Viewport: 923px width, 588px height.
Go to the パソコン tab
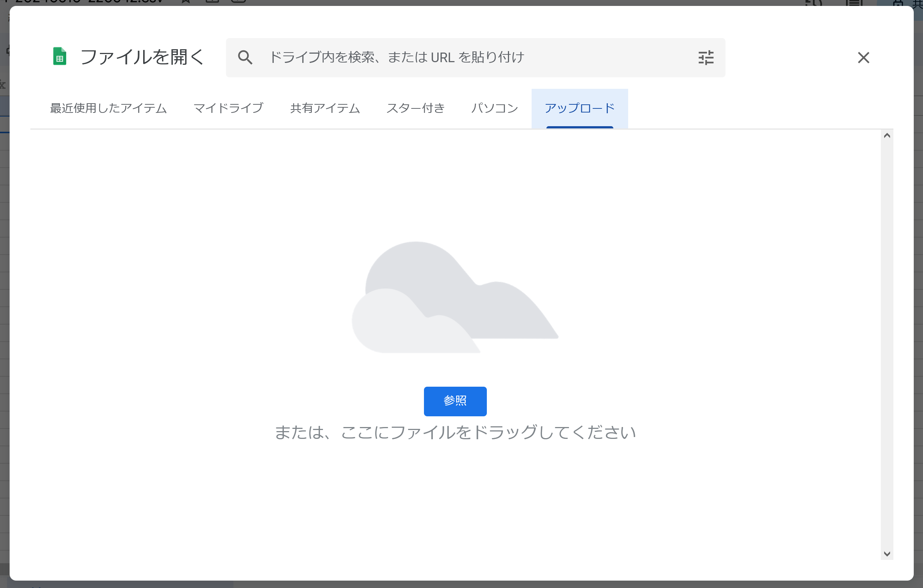tap(495, 108)
